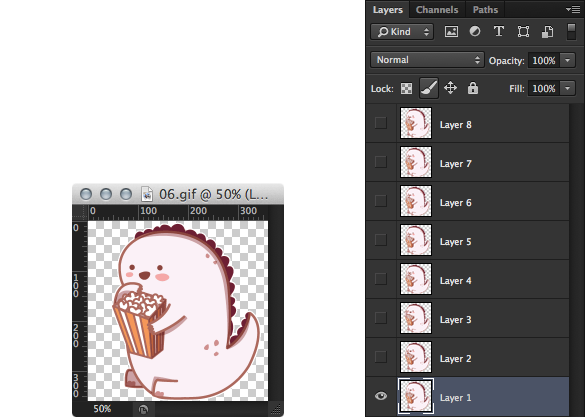Filter layers by pixel layers icon
Screen dimensions: 585x417
pos(451,32)
